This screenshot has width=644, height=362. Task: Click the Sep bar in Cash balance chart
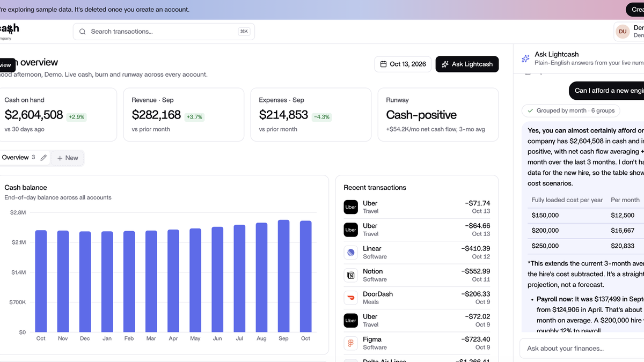pyautogui.click(x=283, y=276)
